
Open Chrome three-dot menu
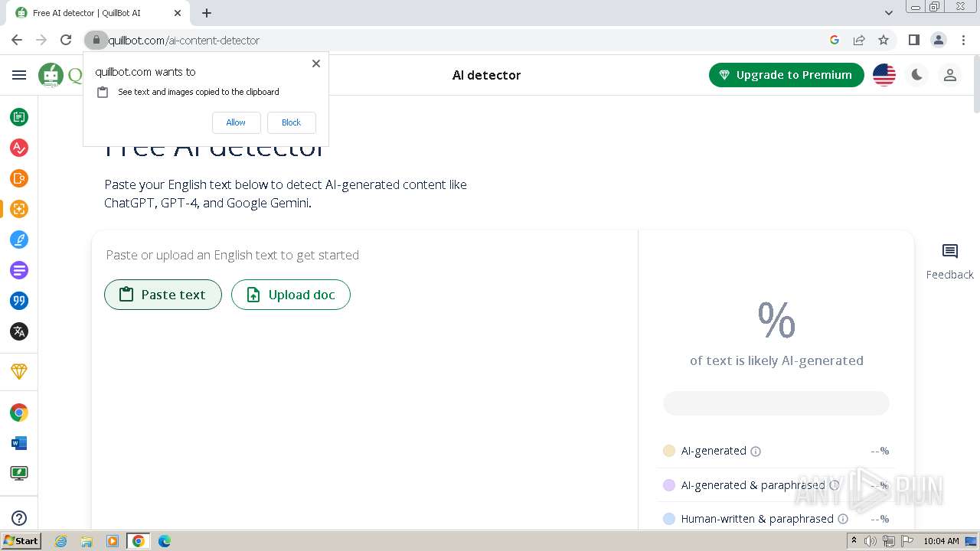(964, 40)
